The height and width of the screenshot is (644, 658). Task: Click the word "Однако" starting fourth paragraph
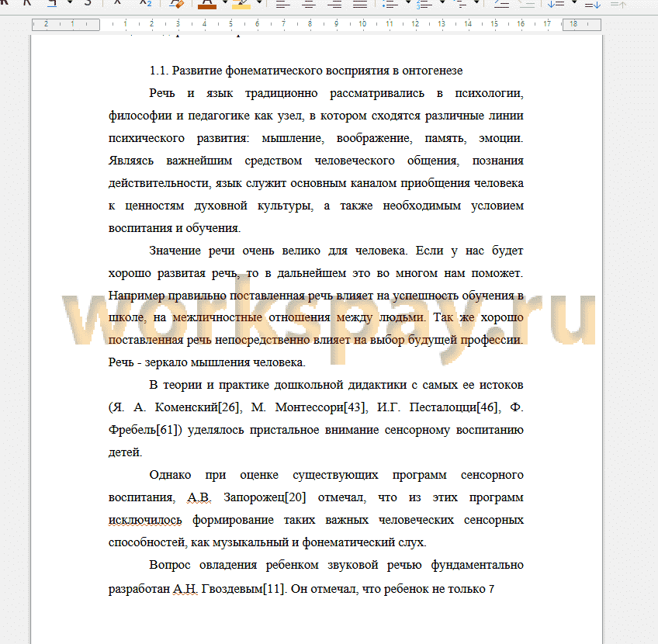pos(170,475)
